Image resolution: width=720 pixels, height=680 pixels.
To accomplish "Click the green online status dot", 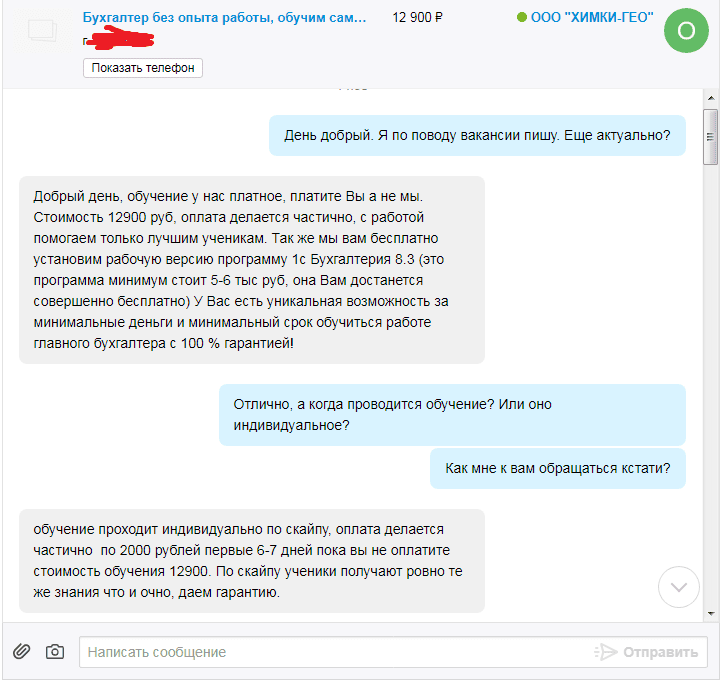I will 522,17.
